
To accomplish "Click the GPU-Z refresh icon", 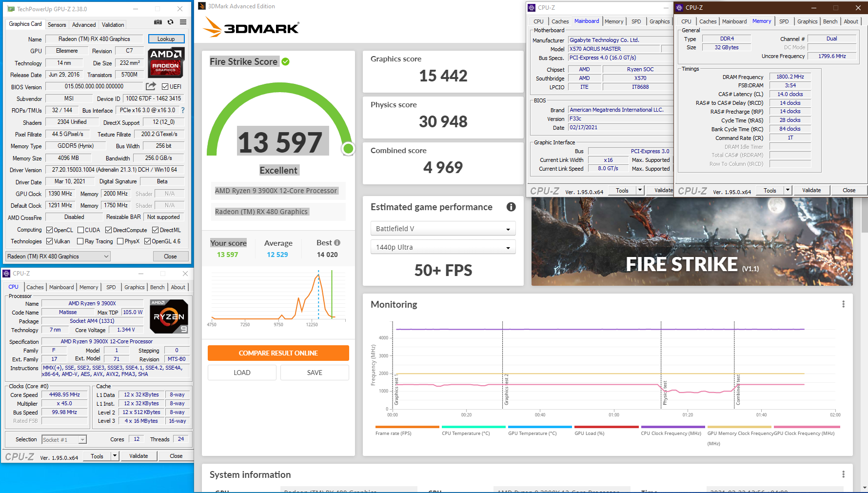I will [x=170, y=22].
